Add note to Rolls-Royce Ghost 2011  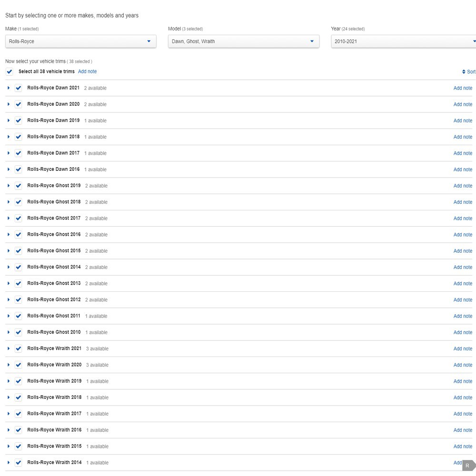point(463,316)
